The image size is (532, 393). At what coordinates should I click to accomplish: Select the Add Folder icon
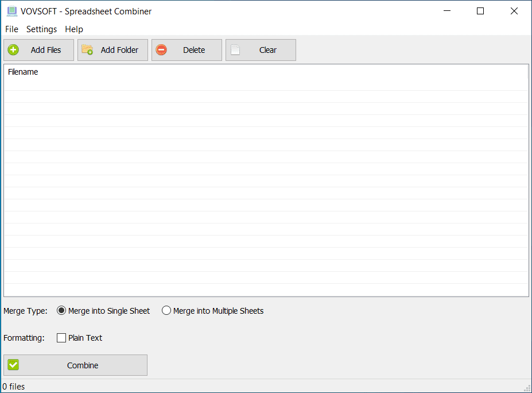[87, 50]
